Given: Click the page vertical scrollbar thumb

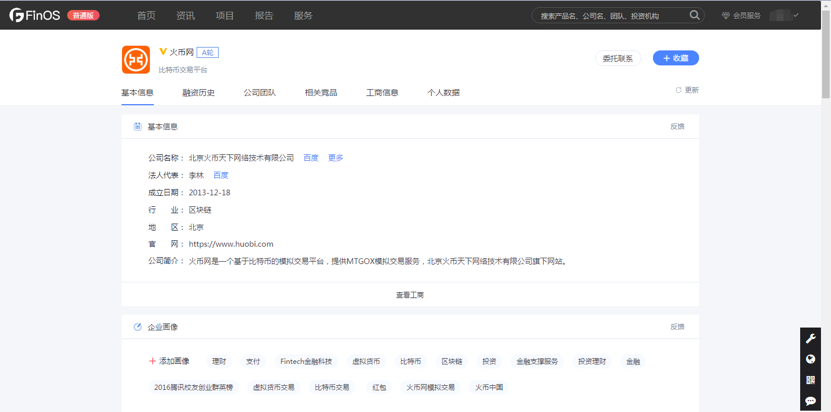Looking at the screenshot, I should (x=826, y=53).
